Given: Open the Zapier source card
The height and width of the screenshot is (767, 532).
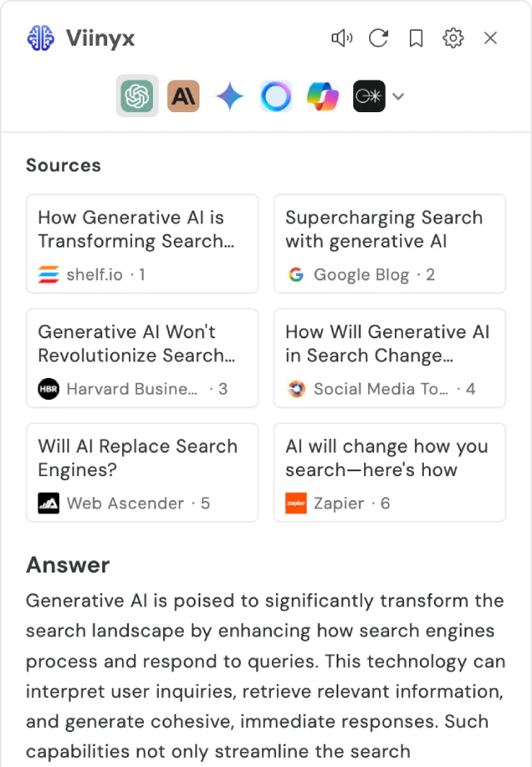Looking at the screenshot, I should 389,472.
